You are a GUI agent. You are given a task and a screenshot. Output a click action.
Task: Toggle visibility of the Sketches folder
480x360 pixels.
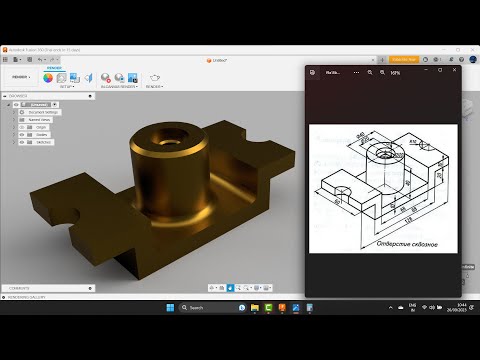[22, 142]
